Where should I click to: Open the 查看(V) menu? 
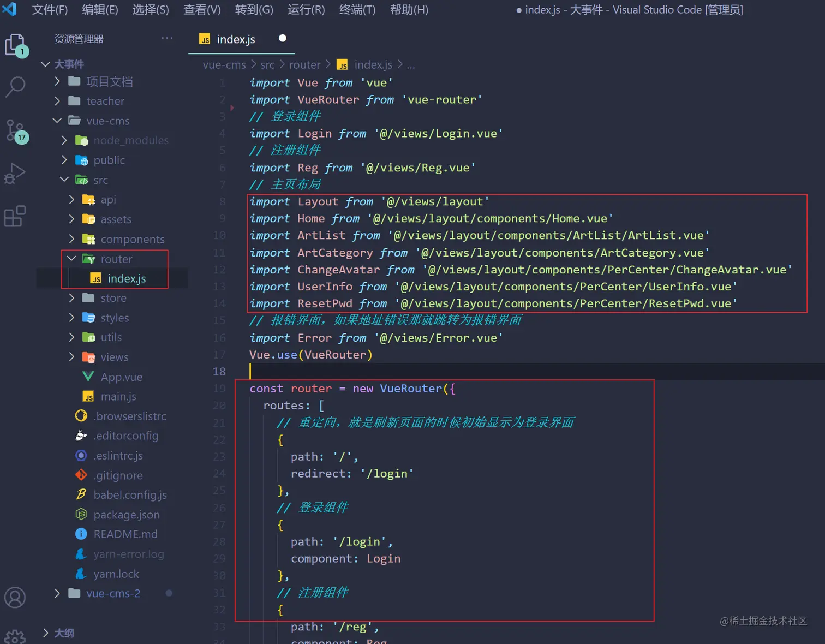(202, 10)
